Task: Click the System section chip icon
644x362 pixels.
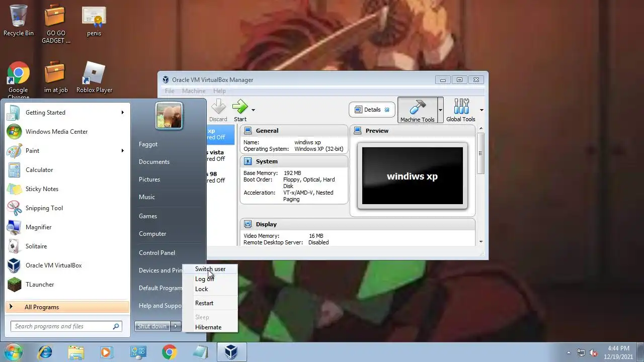Action: click(248, 161)
